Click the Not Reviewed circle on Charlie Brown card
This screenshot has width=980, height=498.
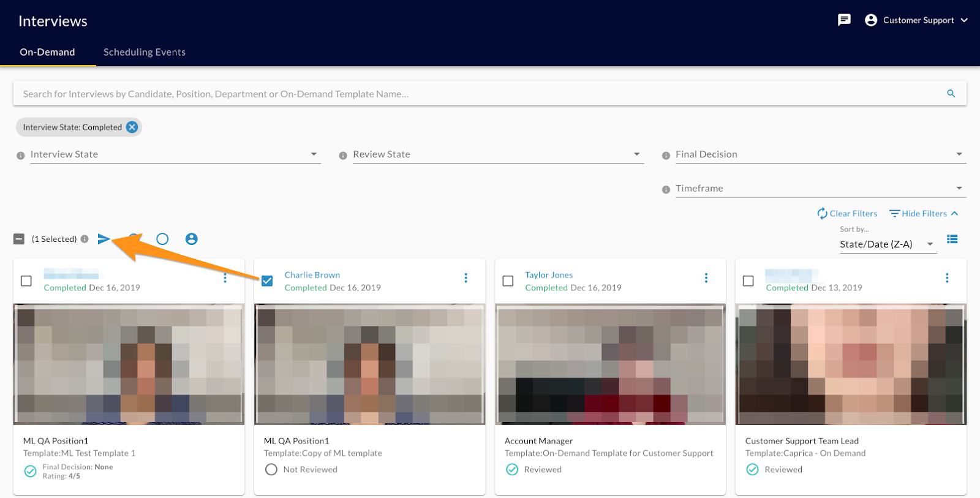tap(271, 469)
